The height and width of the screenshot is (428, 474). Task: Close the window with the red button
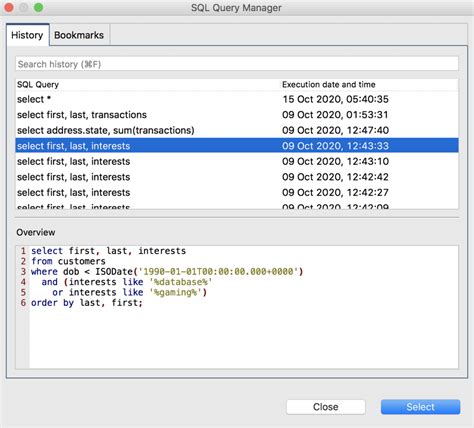[9, 8]
